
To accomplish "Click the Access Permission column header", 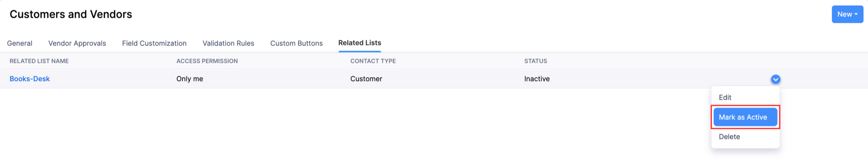I will coord(207,61).
